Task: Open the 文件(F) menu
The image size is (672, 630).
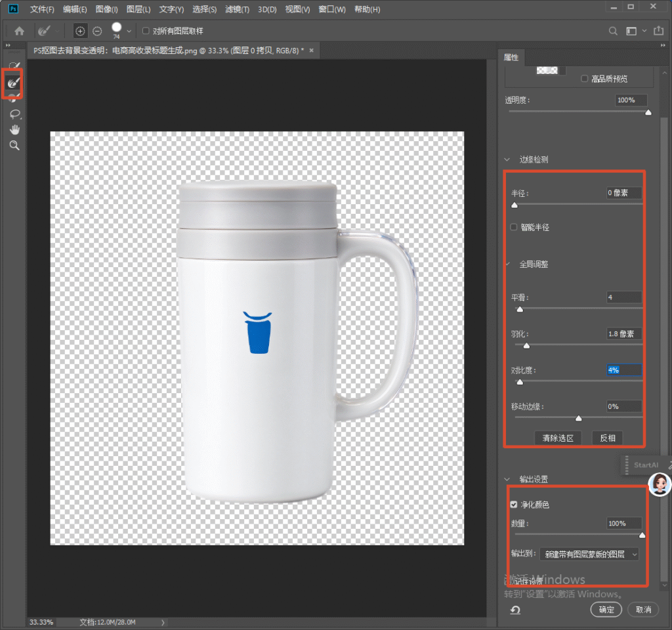Action: pyautogui.click(x=42, y=9)
